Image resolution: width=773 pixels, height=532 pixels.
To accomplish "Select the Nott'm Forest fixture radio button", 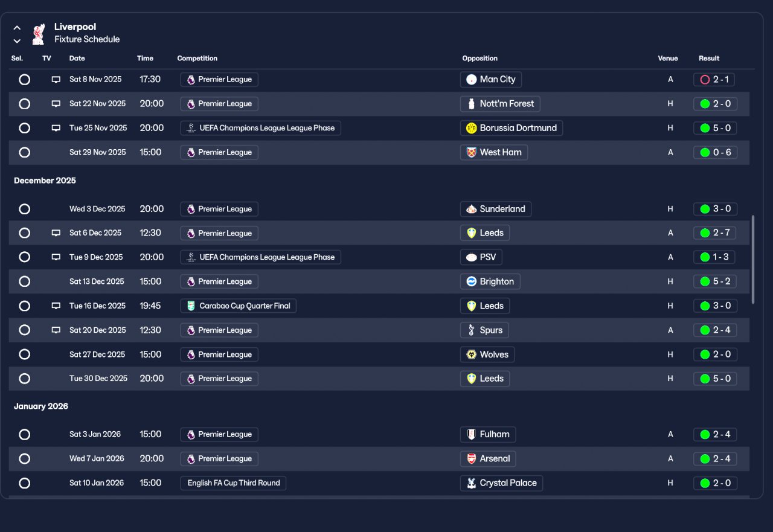I will click(x=24, y=104).
